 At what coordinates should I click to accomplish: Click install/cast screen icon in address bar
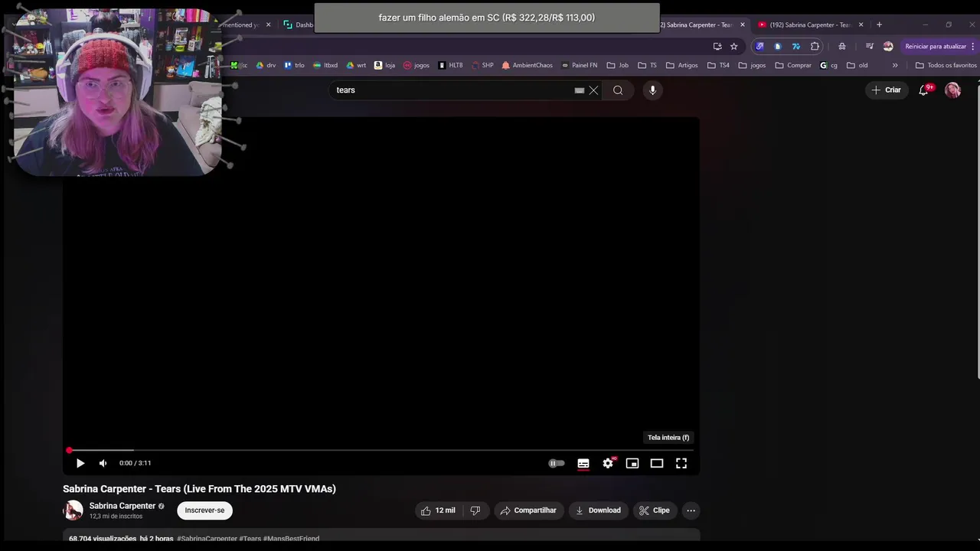(x=717, y=46)
